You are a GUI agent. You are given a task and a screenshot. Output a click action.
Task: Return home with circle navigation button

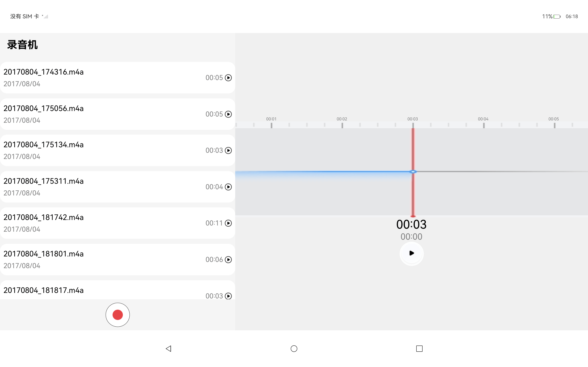[294, 349]
